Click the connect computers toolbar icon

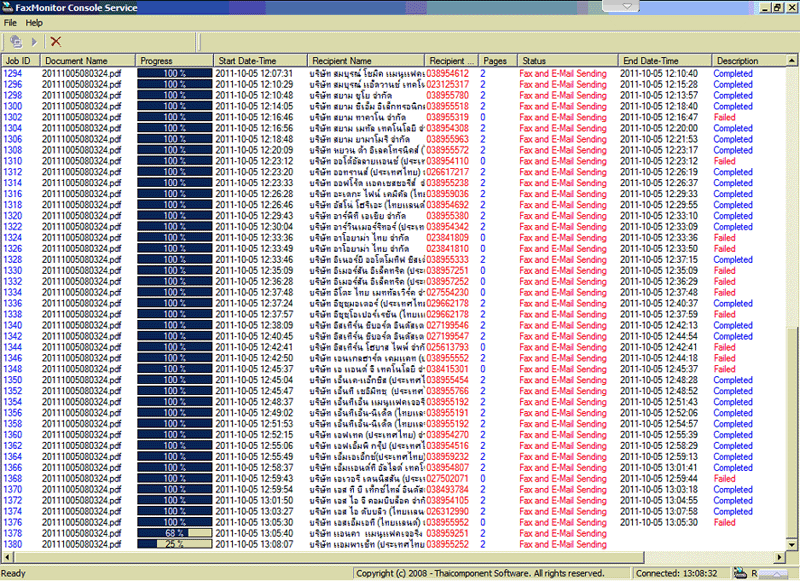(16, 42)
